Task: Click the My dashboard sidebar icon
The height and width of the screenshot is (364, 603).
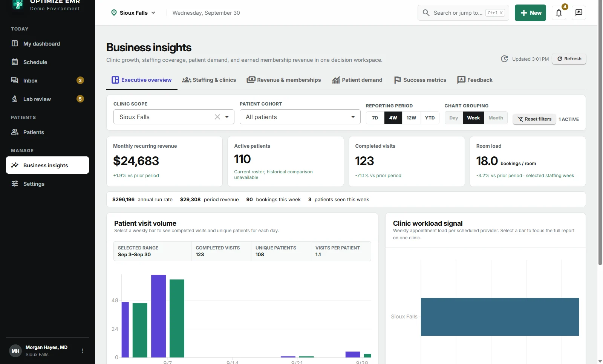Action: tap(15, 43)
